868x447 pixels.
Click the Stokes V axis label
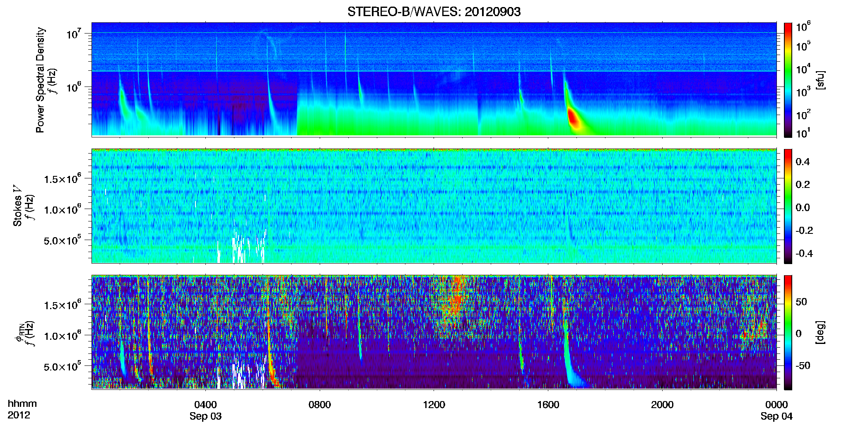coord(17,206)
